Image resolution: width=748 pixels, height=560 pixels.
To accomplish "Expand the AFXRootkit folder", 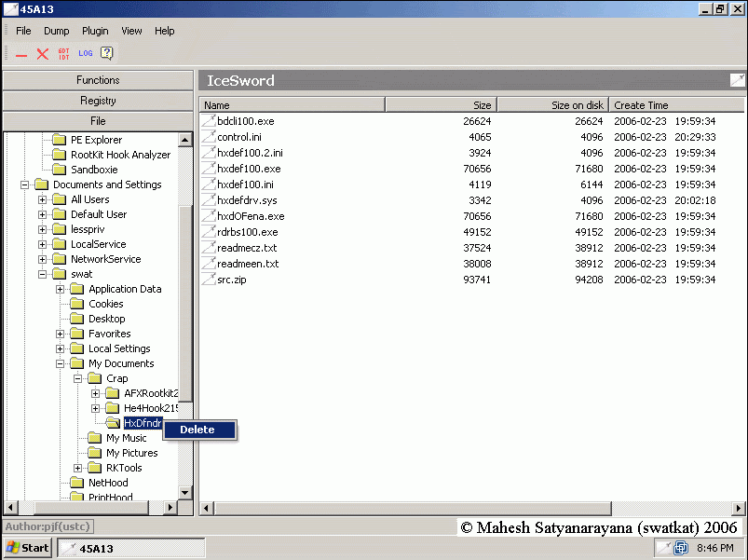I will [95, 393].
